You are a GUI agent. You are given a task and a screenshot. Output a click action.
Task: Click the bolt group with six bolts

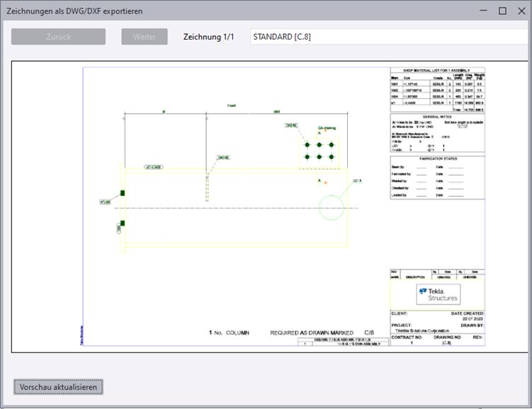click(x=319, y=151)
